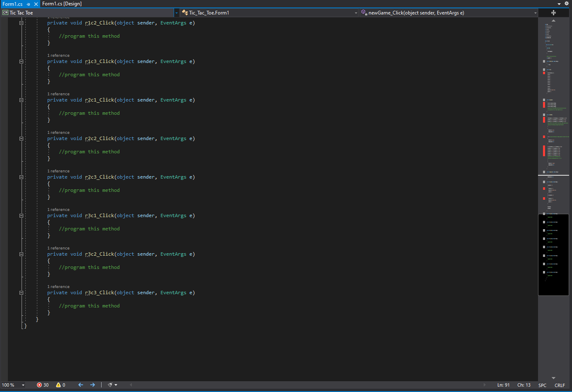This screenshot has width=572, height=392.
Task: Click the minimap viewport thumb
Action: [x=553, y=254]
